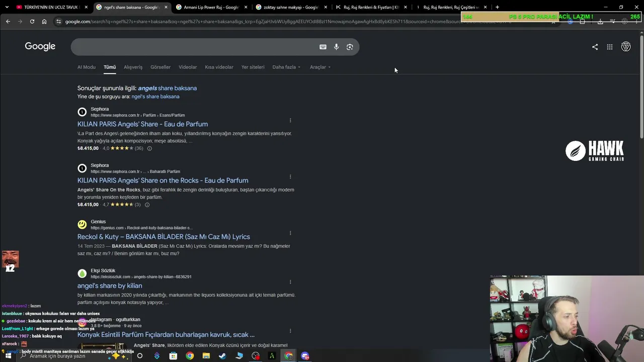Screen dimensions: 644x362
Task: Start voice search with the microphone icon
Action: click(336, 47)
